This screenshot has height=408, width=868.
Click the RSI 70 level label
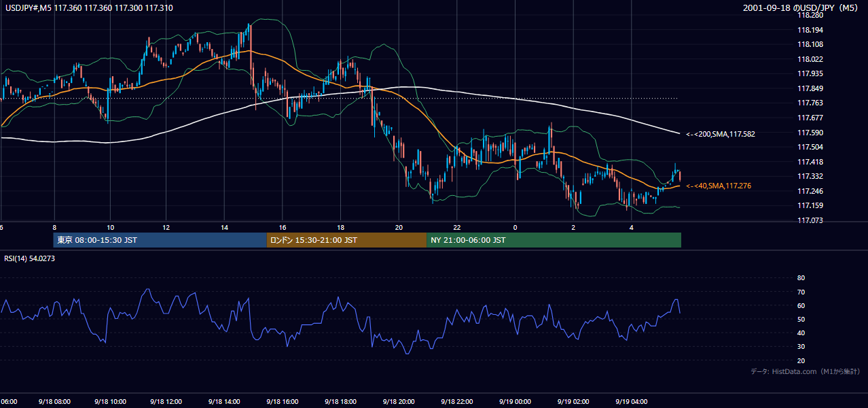[x=801, y=292]
